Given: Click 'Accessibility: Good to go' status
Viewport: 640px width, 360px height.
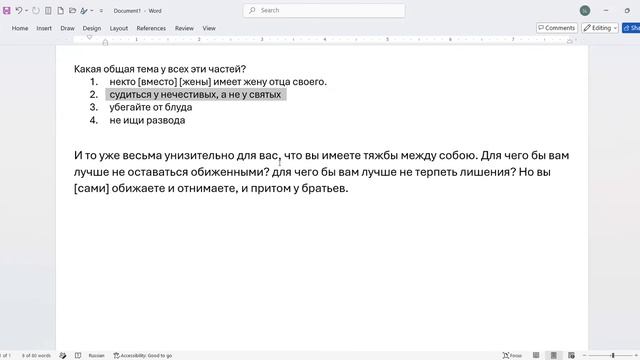Looking at the screenshot, I should 142,356.
